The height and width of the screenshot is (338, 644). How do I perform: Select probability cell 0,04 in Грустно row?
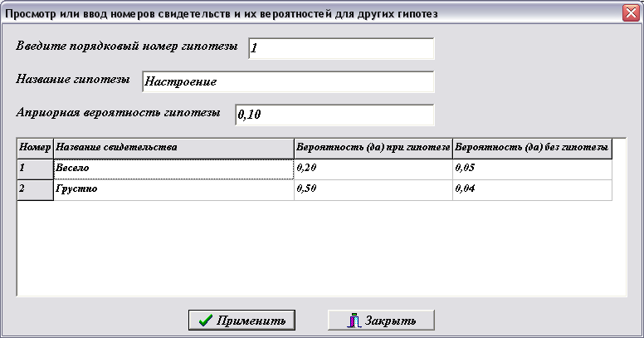[532, 190]
